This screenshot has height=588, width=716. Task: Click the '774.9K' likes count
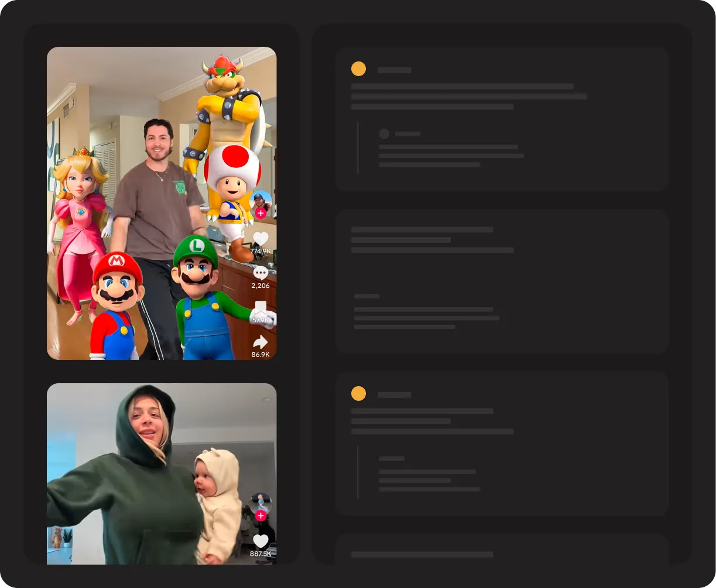point(261,251)
